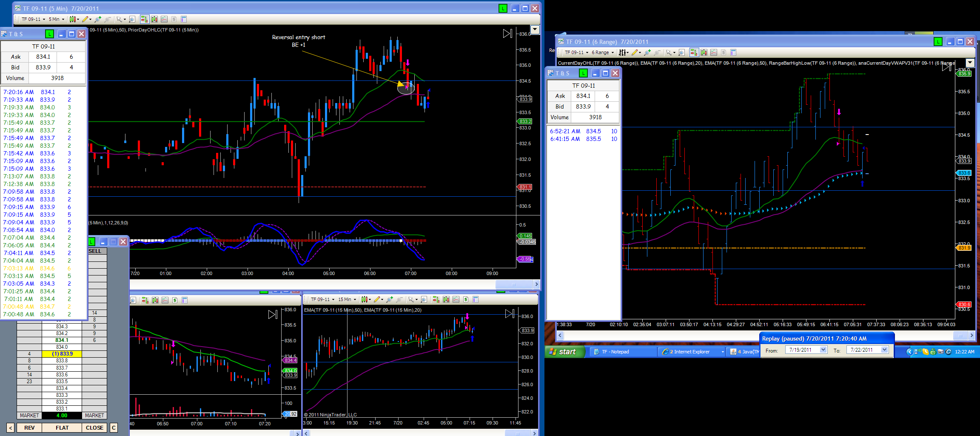The image size is (980, 436).
Task: Click yellow 833.9 price cell in order ladder
Action: coord(62,354)
